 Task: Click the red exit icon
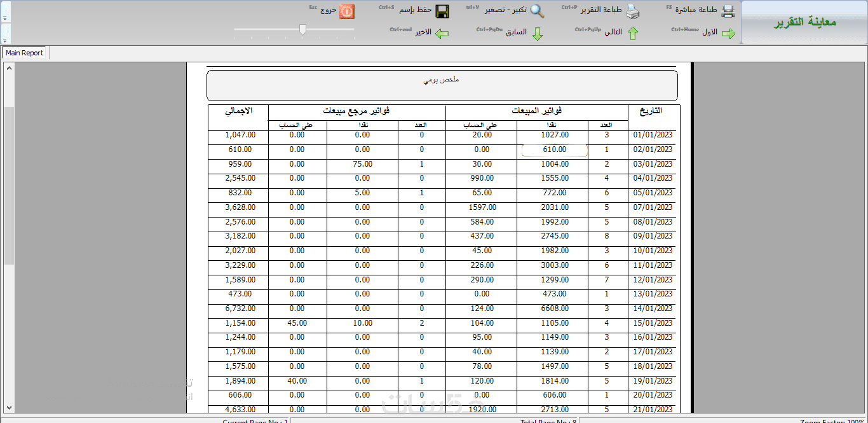(346, 11)
